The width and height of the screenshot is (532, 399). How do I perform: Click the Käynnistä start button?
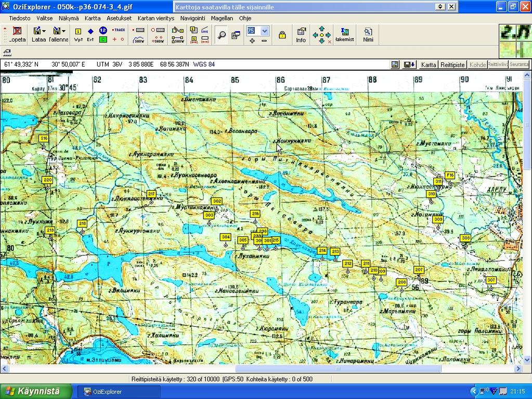pyautogui.click(x=33, y=391)
